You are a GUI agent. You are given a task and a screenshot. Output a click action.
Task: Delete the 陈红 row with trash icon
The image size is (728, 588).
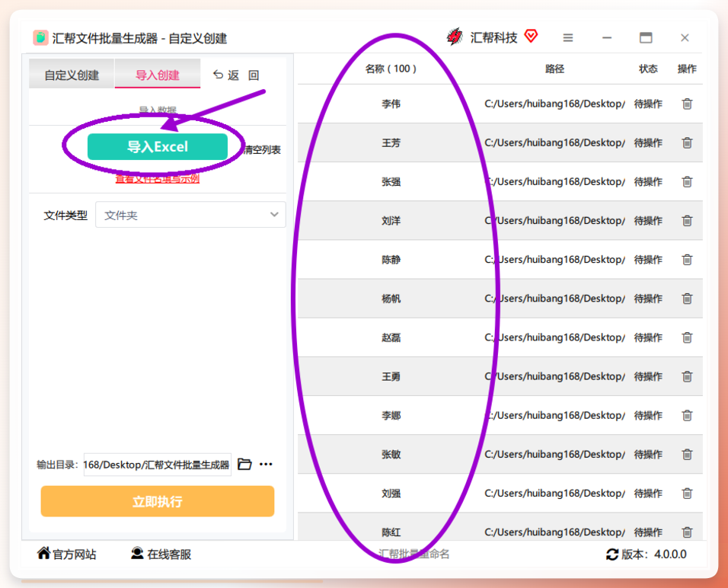point(687,532)
